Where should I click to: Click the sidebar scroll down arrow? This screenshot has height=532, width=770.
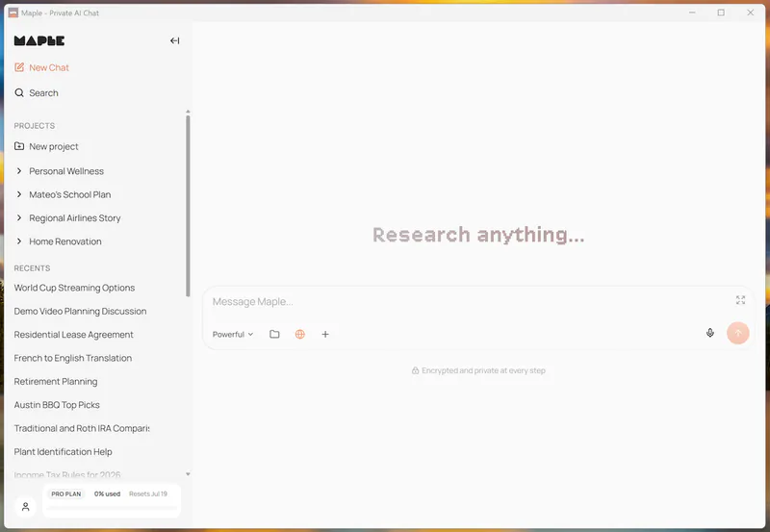tap(188, 474)
